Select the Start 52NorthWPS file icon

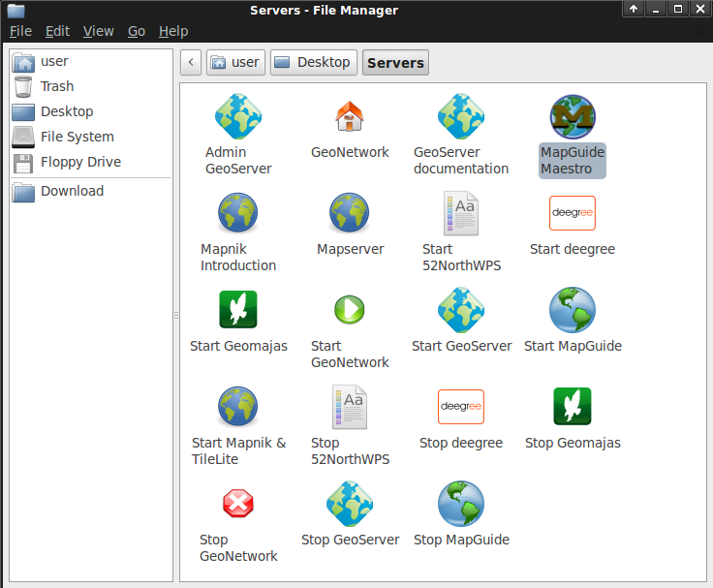tap(461, 213)
